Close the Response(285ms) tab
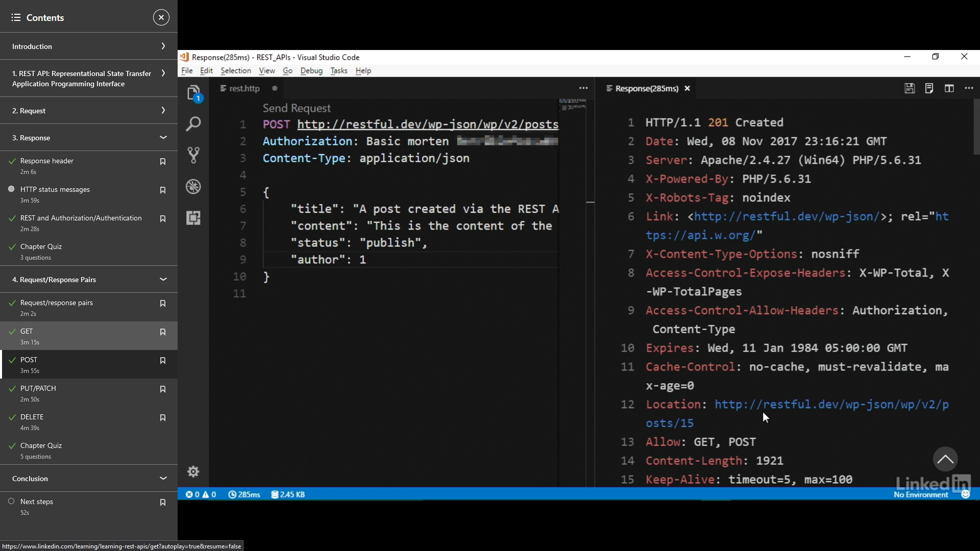The image size is (980, 551). (687, 88)
